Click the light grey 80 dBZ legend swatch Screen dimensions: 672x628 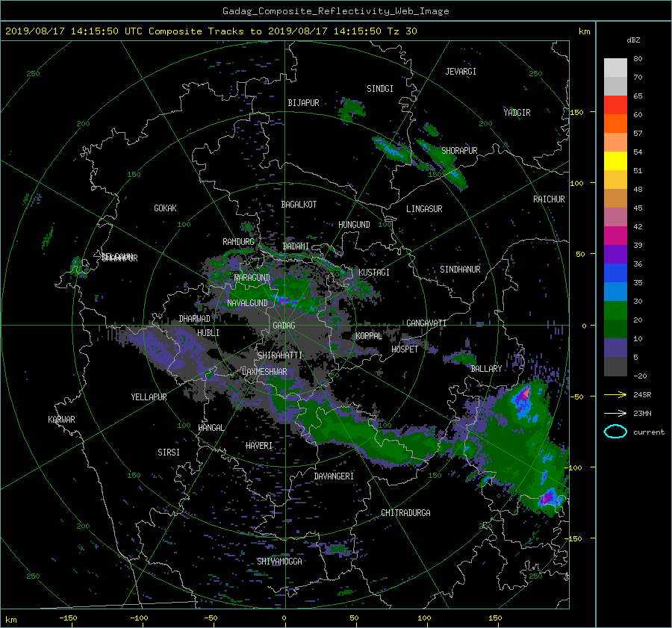tap(615, 68)
